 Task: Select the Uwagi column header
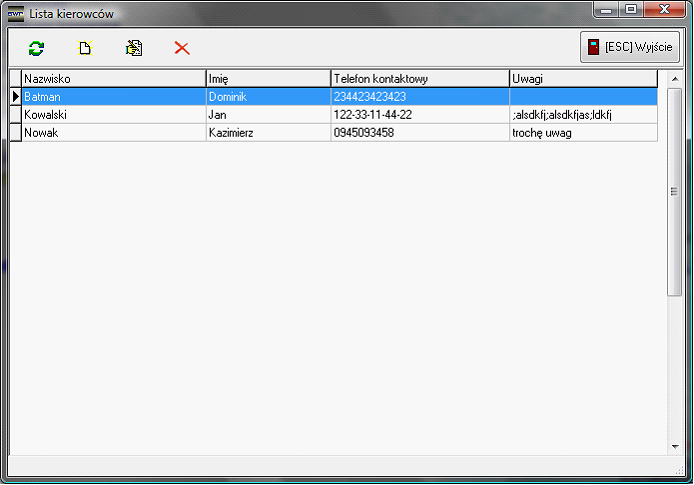point(582,78)
